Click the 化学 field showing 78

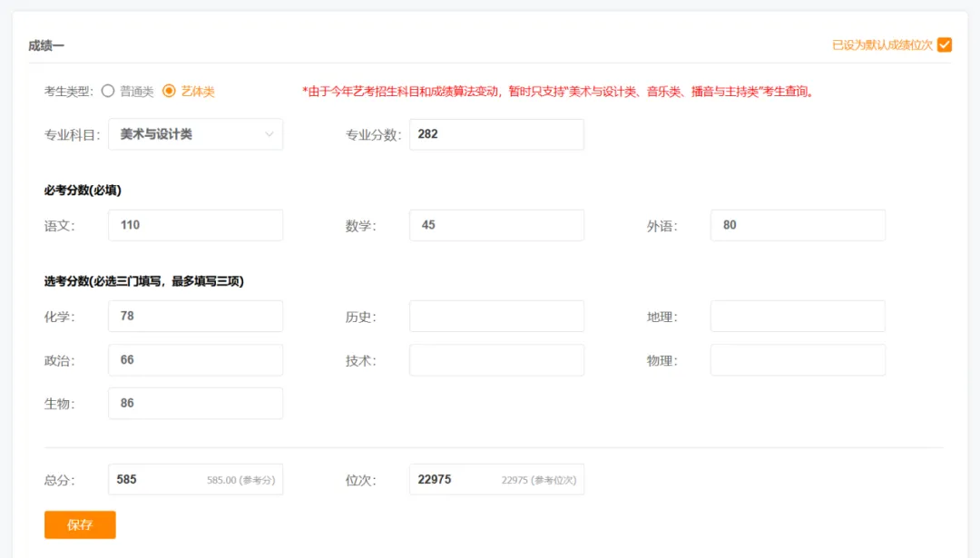coord(195,315)
